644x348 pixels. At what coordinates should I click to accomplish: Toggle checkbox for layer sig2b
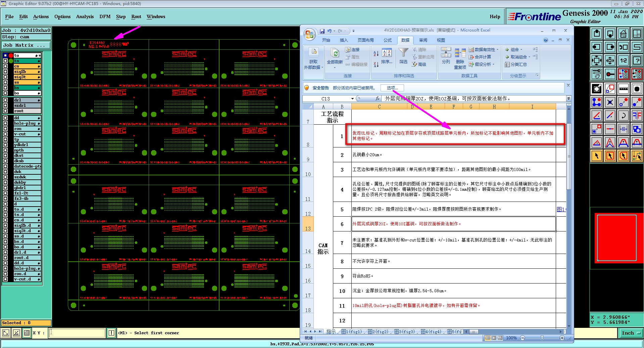(5, 72)
